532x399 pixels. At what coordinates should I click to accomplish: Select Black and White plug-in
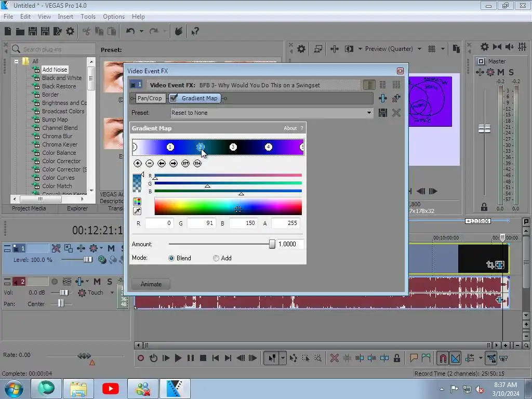(62, 78)
